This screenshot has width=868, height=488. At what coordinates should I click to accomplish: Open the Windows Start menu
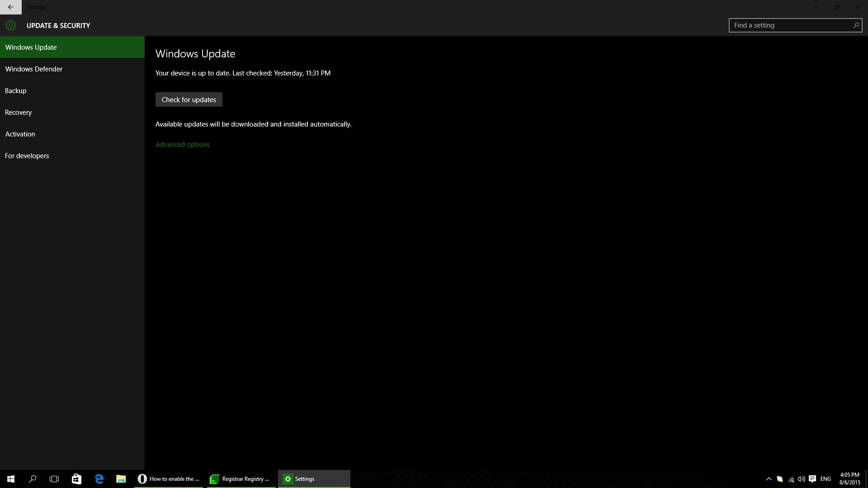[x=11, y=479]
